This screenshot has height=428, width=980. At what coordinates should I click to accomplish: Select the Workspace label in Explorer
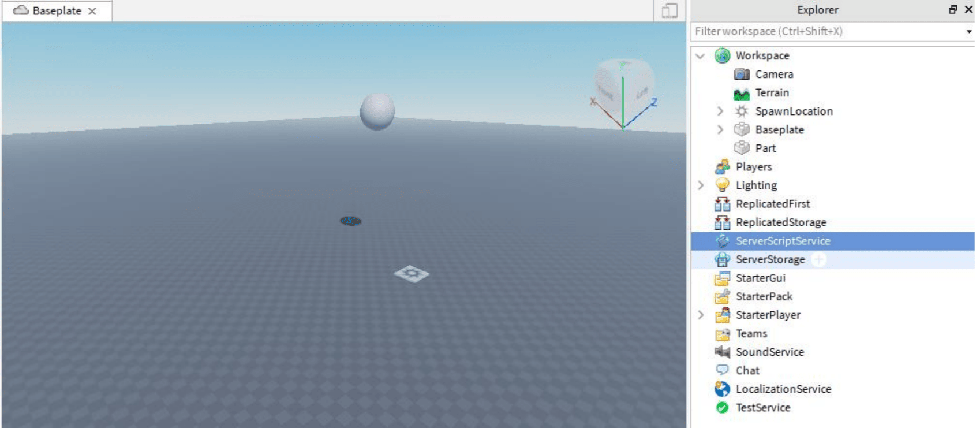tap(762, 55)
